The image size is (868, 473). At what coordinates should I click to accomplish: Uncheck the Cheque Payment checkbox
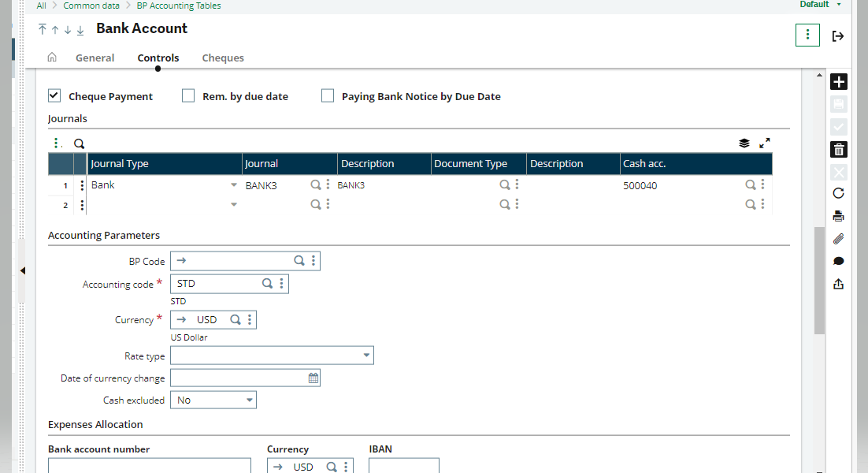[54, 95]
